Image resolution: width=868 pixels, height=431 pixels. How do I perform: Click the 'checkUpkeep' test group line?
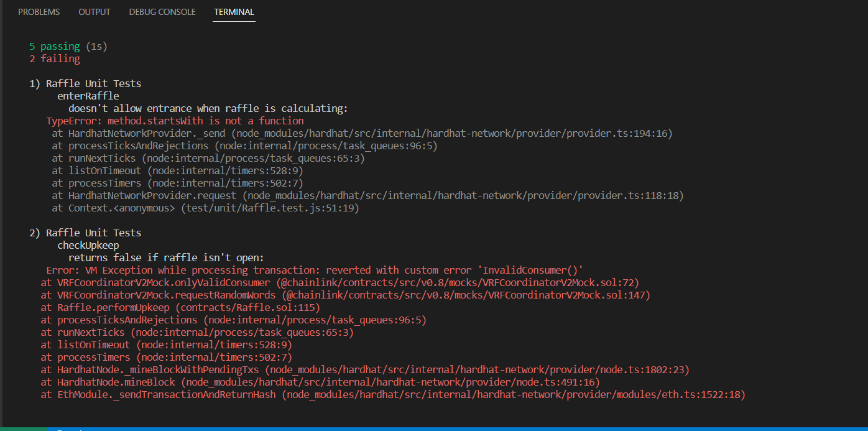88,246
